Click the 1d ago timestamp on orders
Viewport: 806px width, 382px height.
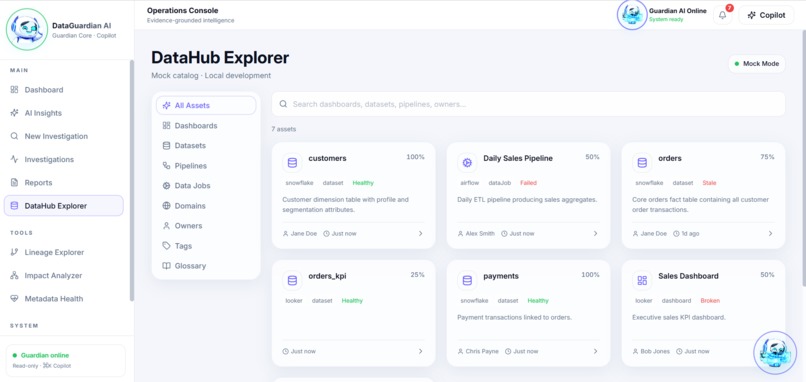point(686,233)
